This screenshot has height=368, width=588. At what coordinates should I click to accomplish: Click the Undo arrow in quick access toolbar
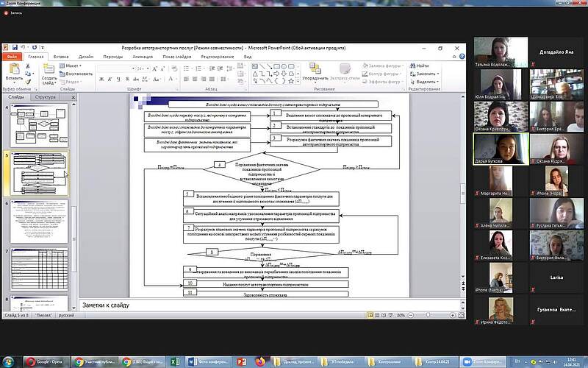click(x=23, y=47)
